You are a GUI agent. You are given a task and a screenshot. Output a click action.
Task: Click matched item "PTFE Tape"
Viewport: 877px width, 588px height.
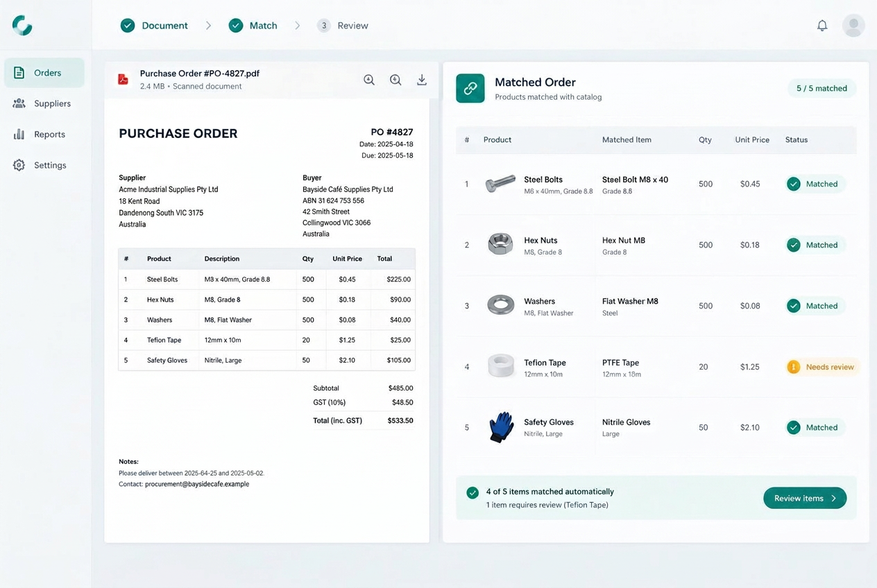pos(621,363)
